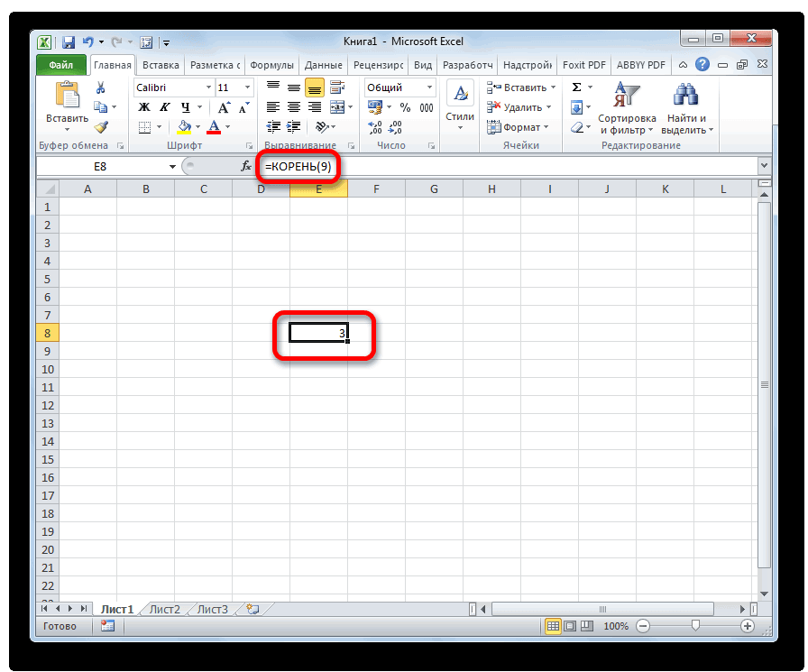
Task: Decrease indent in the alignment group
Action: point(273,127)
